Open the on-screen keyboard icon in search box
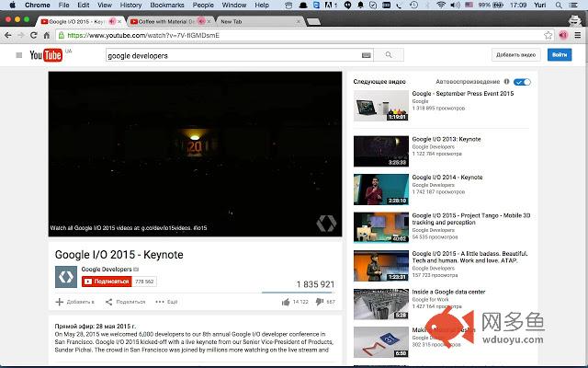Viewport: 588px width, 368px height. tap(367, 55)
